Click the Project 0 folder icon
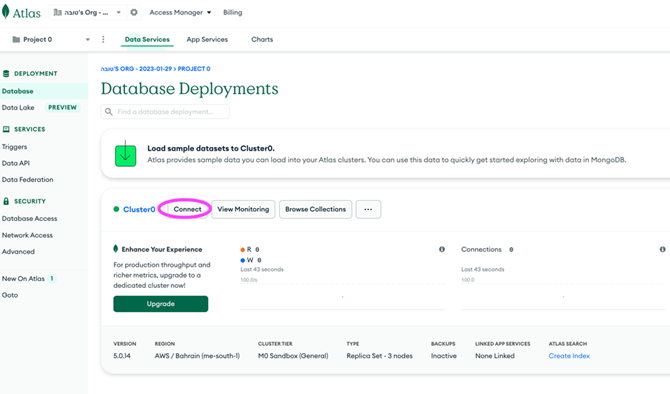 click(x=16, y=39)
